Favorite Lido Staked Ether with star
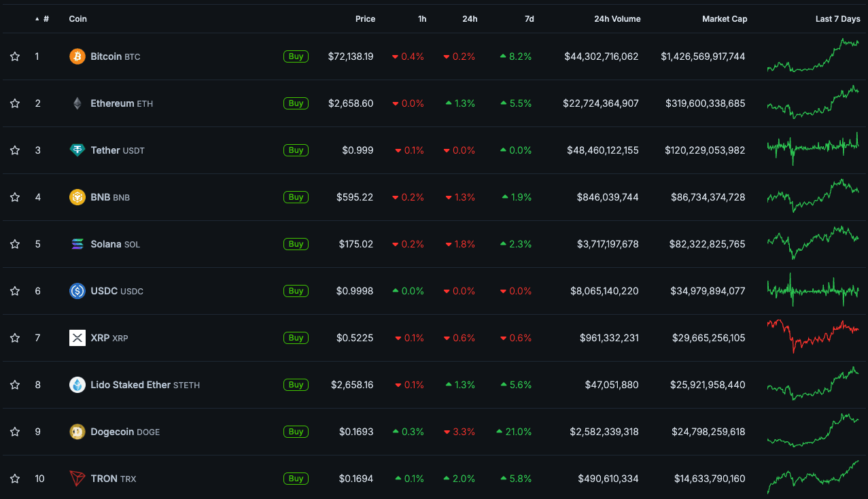 click(x=15, y=385)
